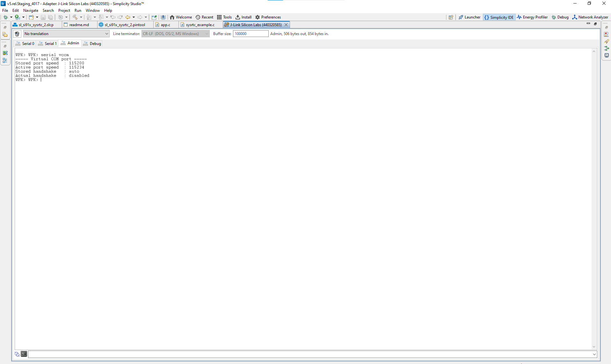Switch to the Serial 1 console tab

point(47,44)
